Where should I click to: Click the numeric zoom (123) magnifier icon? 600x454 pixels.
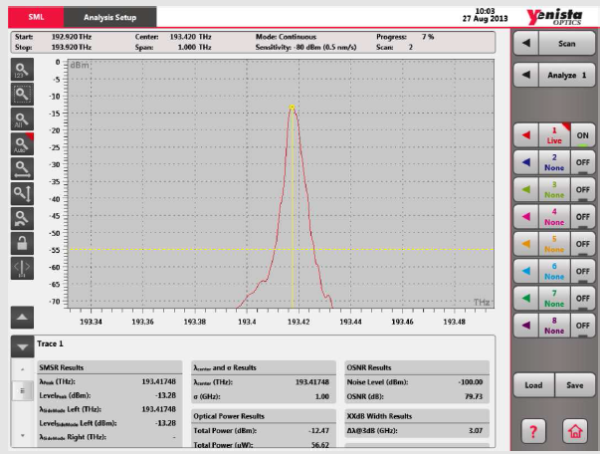point(22,69)
